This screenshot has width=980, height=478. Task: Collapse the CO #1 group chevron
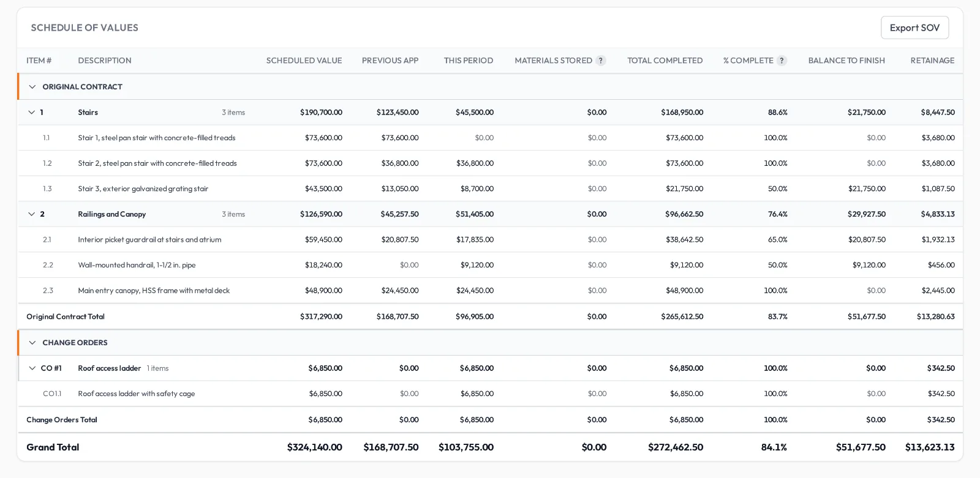pyautogui.click(x=32, y=368)
